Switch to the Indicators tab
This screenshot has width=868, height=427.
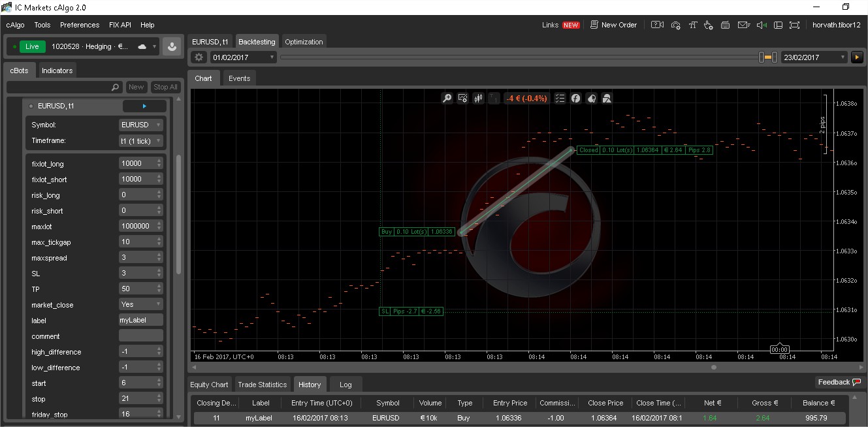[x=57, y=71]
